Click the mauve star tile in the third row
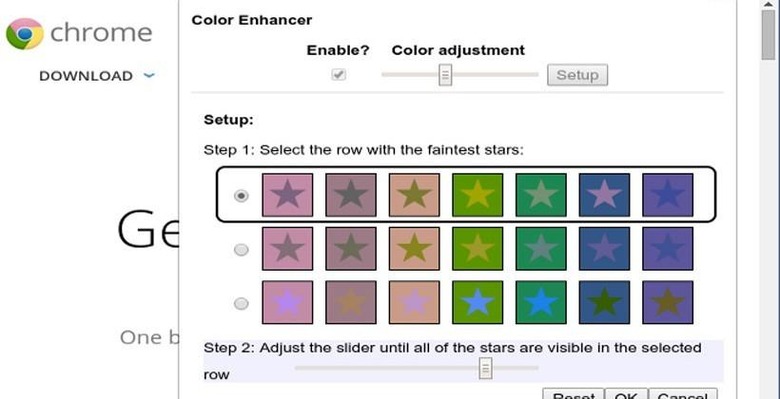The image size is (780, 399). tap(351, 302)
